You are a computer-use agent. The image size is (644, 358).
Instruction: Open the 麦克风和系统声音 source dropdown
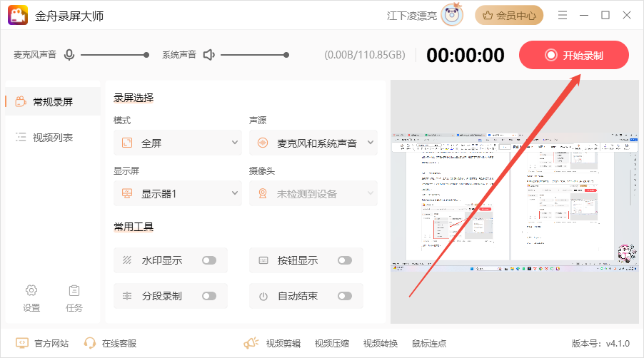pyautogui.click(x=313, y=143)
